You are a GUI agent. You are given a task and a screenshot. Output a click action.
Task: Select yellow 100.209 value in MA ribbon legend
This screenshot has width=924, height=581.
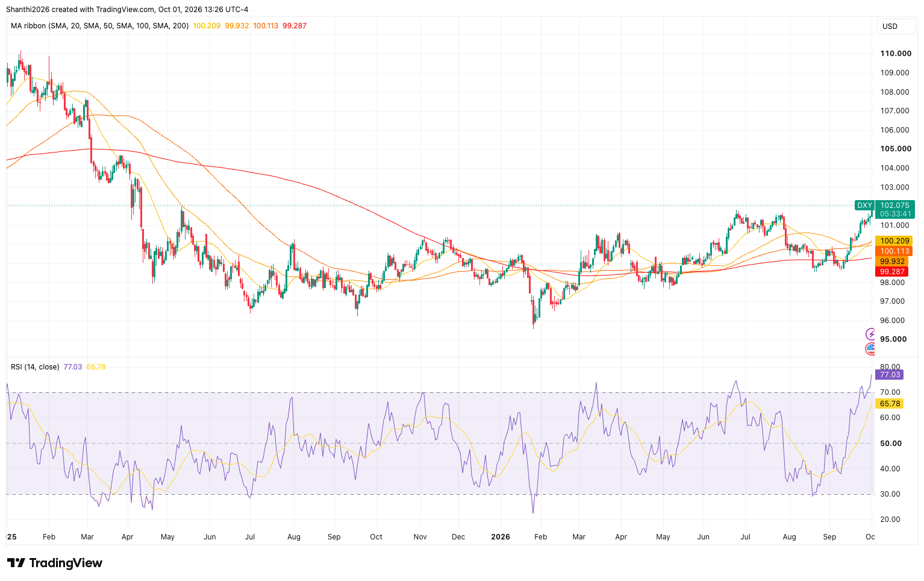(x=207, y=26)
